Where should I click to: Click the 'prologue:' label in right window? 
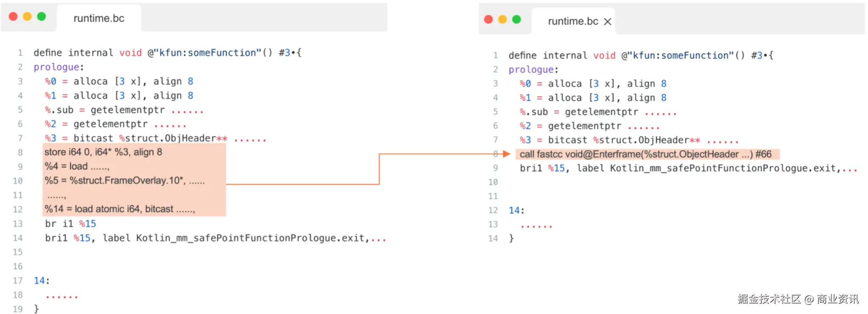click(x=534, y=70)
